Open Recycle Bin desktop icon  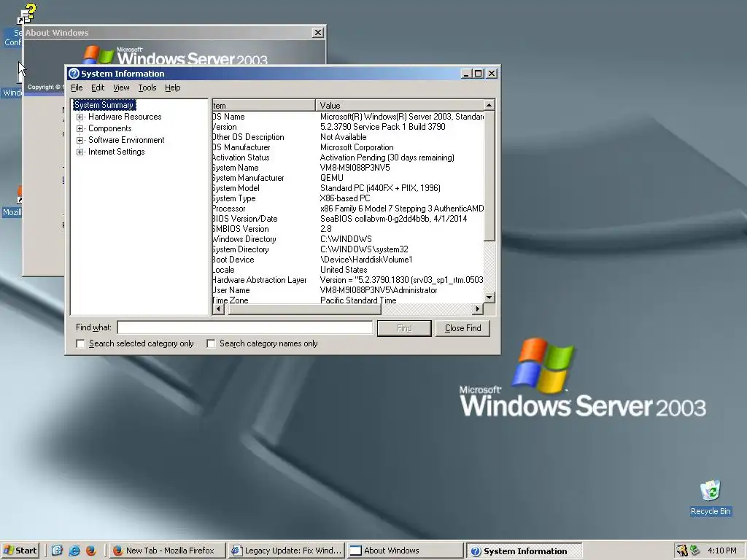pos(711,497)
